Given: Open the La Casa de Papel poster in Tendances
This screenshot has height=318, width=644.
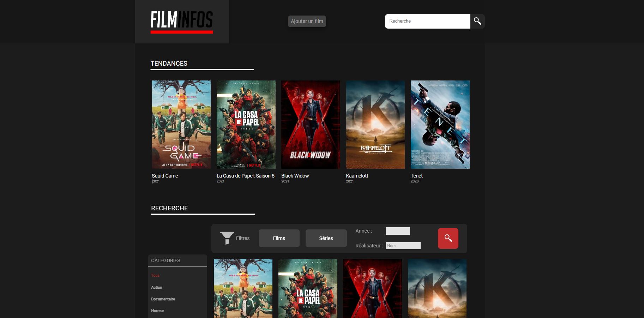Looking at the screenshot, I should pos(246,125).
